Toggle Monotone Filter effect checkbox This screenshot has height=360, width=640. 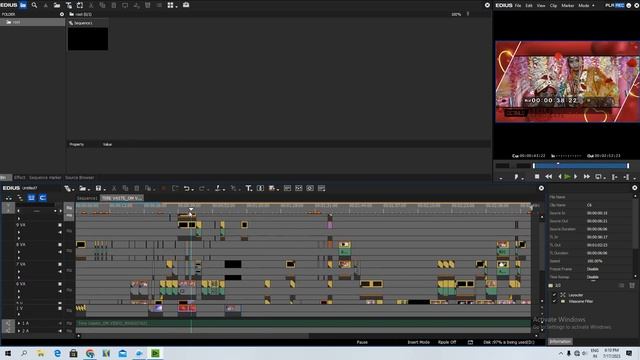554,301
